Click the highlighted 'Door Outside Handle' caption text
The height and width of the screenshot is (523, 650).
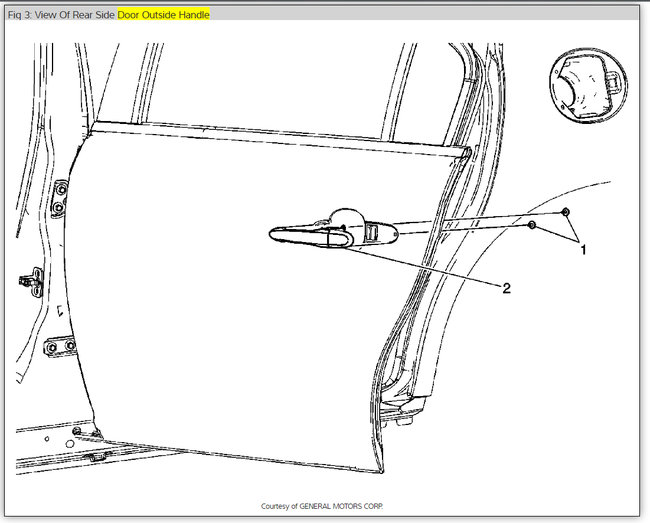tap(164, 15)
